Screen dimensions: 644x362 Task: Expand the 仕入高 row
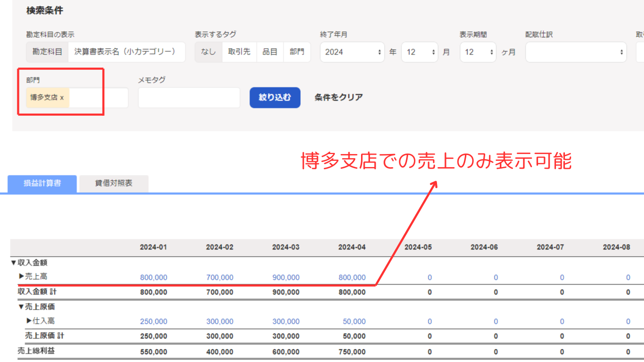pos(29,321)
